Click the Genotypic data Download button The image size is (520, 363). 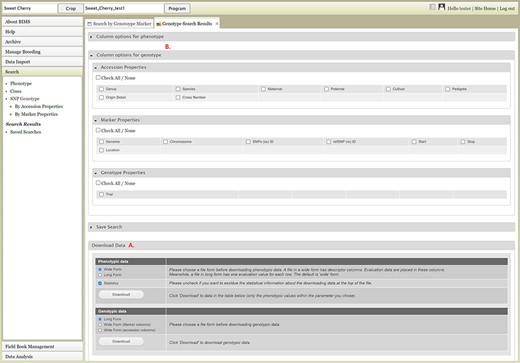[x=121, y=341]
